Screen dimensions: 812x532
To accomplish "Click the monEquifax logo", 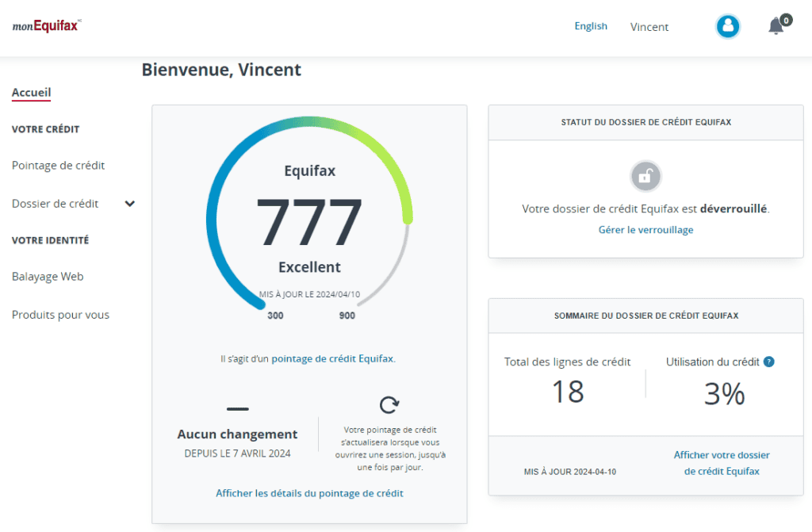I will coord(46,26).
